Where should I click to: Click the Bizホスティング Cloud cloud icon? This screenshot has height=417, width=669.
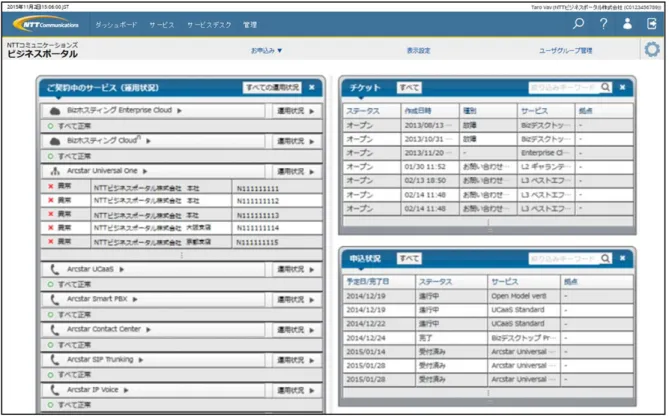click(55, 141)
